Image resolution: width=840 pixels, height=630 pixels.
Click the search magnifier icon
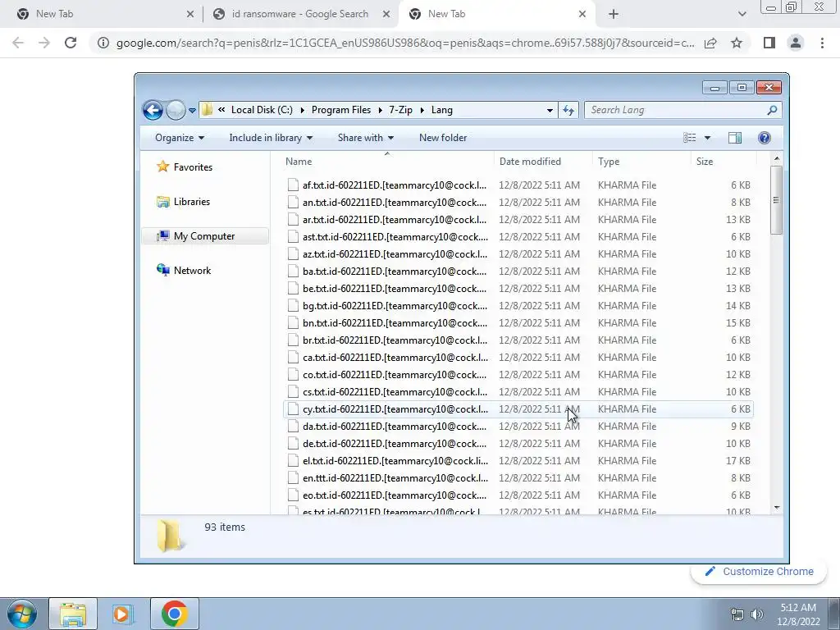[x=772, y=110]
